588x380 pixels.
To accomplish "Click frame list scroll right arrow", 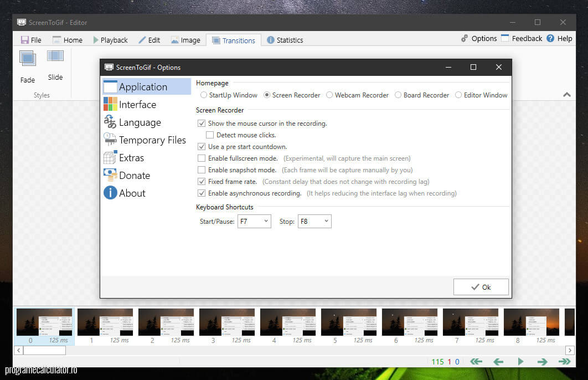I will coord(570,351).
